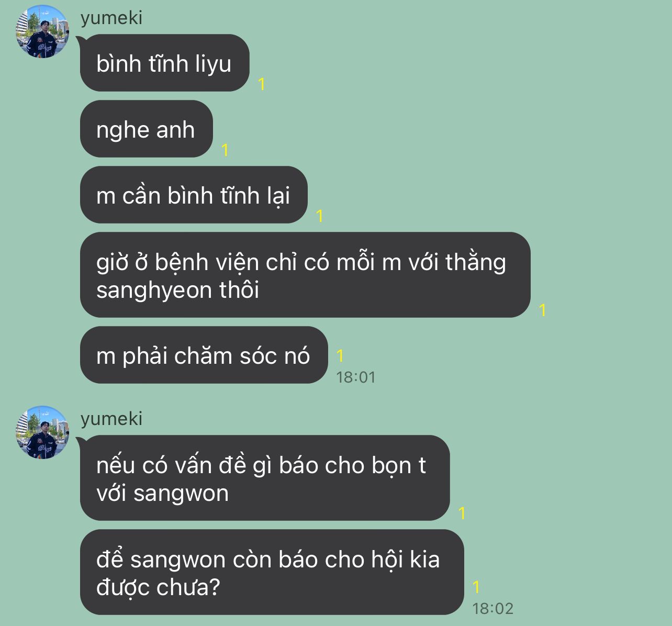Tap read count above the 18:02 timestamp
This screenshot has width=672, height=626.
click(x=476, y=587)
